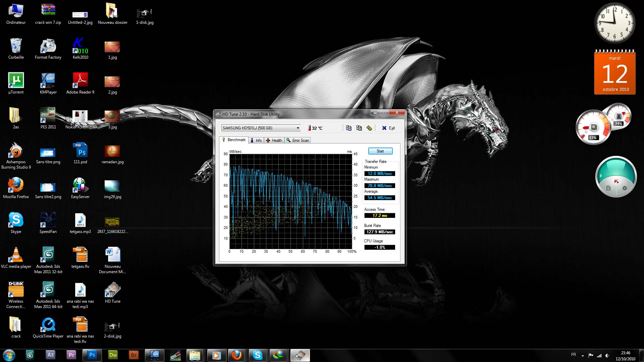
Task: Select Ashampoo Burning Studio 9 shortcut
Action: tap(16, 155)
